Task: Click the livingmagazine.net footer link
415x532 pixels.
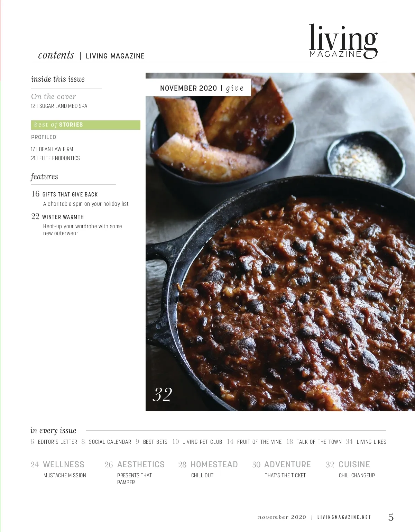Action: (x=344, y=517)
